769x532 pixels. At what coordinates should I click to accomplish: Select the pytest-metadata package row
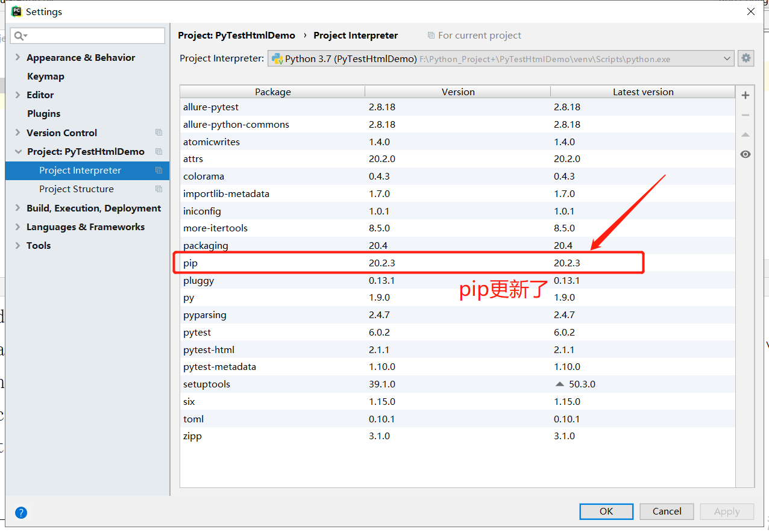coord(457,367)
